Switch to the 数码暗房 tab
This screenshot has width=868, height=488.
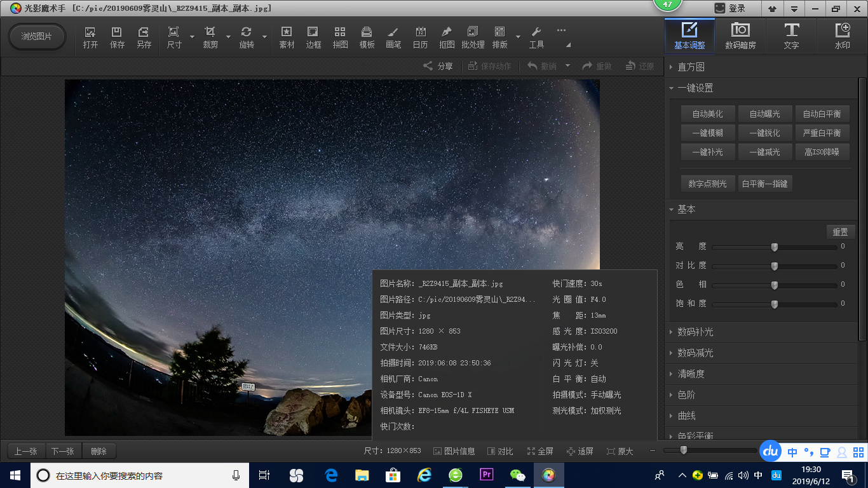click(x=740, y=36)
